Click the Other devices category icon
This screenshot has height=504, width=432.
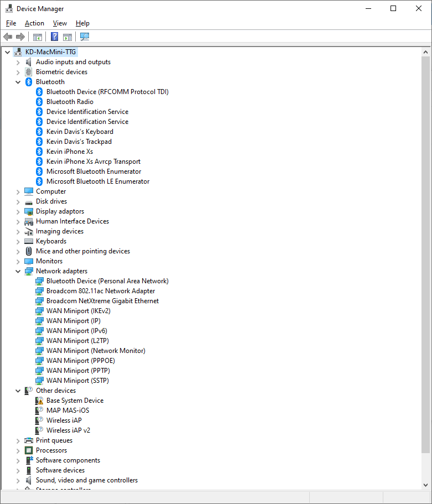click(29, 391)
